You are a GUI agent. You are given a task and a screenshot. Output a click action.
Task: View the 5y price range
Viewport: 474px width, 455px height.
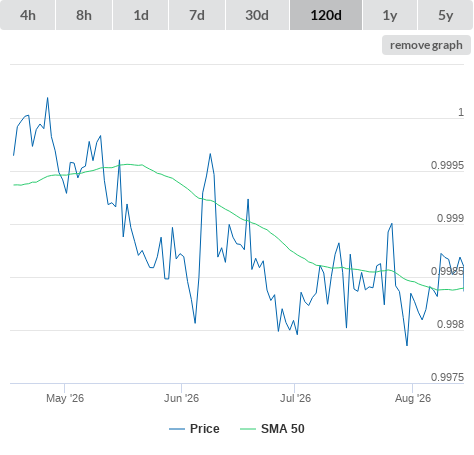pyautogui.click(x=446, y=15)
